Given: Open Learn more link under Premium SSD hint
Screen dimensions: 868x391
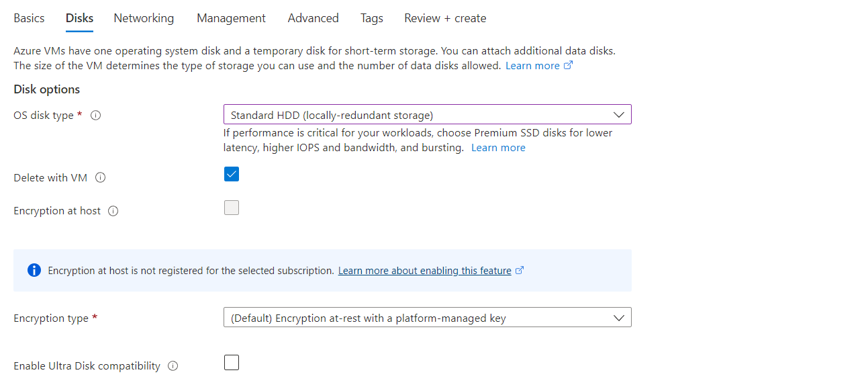Looking at the screenshot, I should [498, 148].
